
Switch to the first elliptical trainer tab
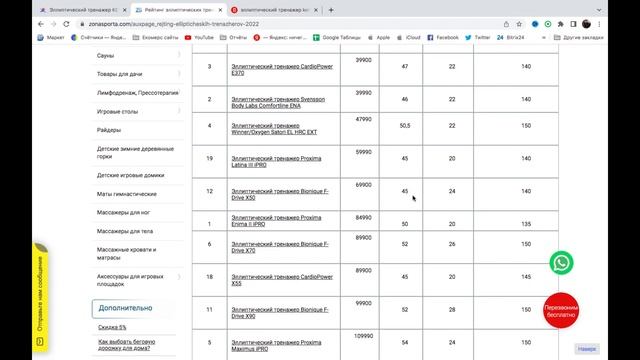tap(84, 10)
